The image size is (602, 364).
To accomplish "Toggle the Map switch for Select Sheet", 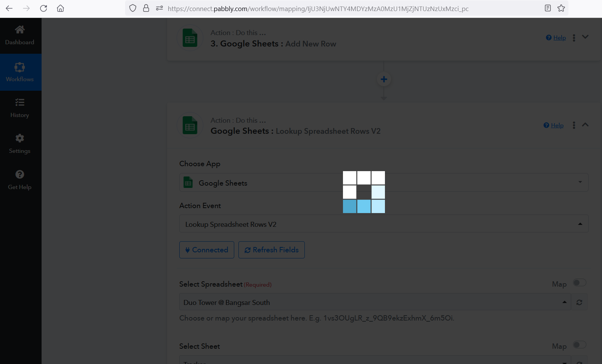I will tap(579, 345).
